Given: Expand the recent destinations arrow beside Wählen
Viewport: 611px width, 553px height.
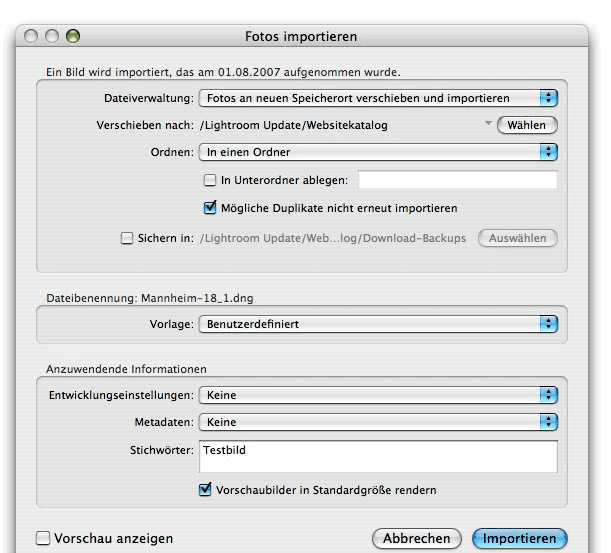Looking at the screenshot, I should coord(488,123).
